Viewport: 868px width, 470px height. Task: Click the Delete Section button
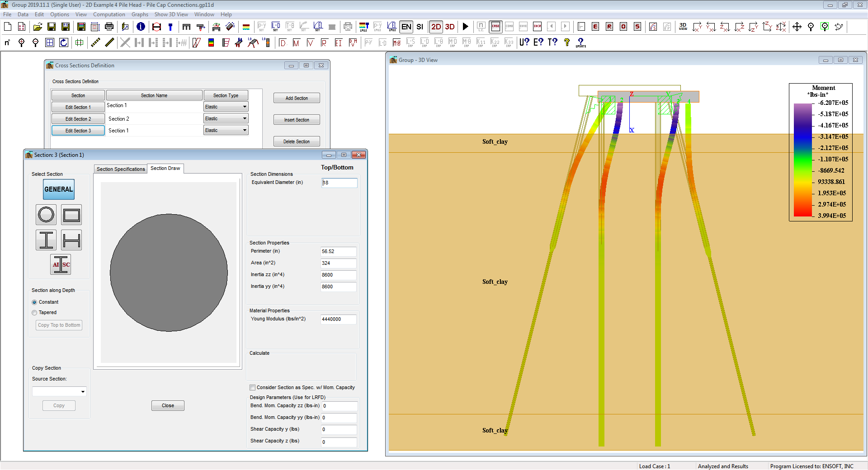point(297,141)
